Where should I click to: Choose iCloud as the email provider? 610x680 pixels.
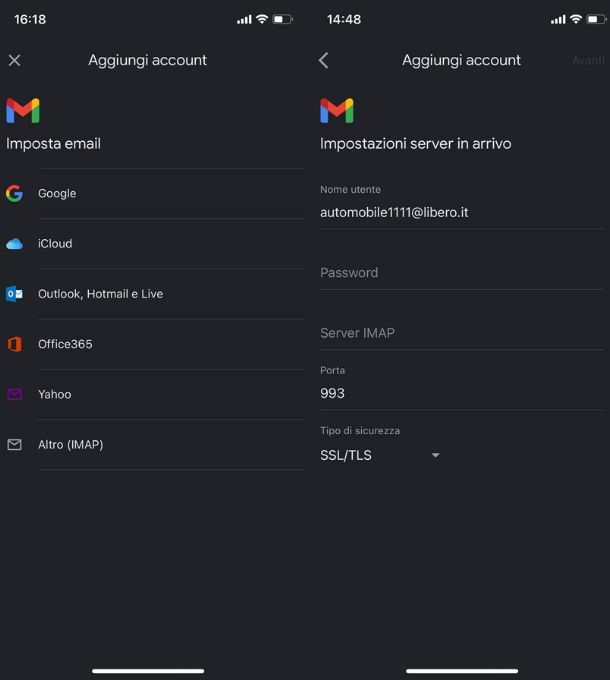point(152,244)
